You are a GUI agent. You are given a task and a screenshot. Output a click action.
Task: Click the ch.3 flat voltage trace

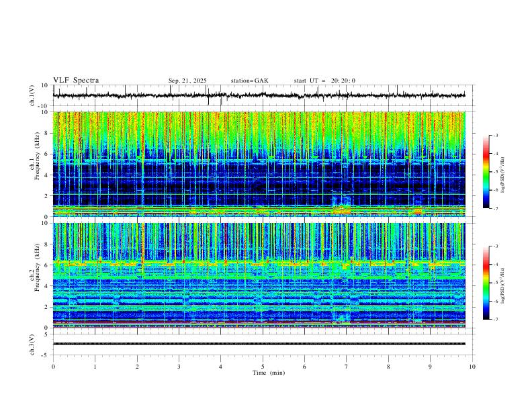coord(259,344)
